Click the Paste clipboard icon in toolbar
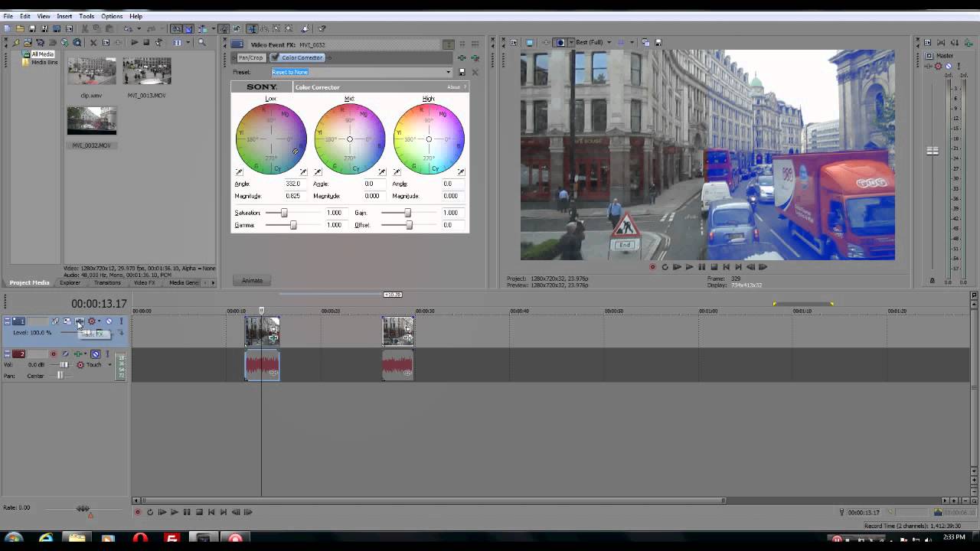980x551 pixels. pyautogui.click(x=109, y=29)
